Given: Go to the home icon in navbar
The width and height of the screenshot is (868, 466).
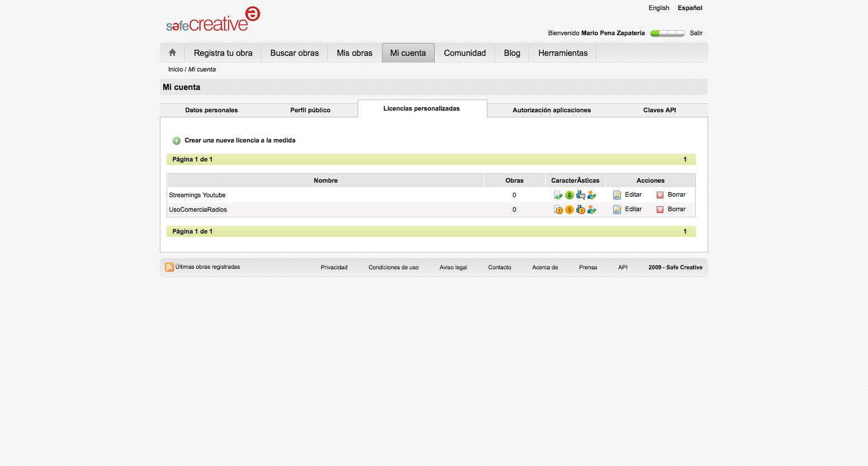Looking at the screenshot, I should (172, 53).
